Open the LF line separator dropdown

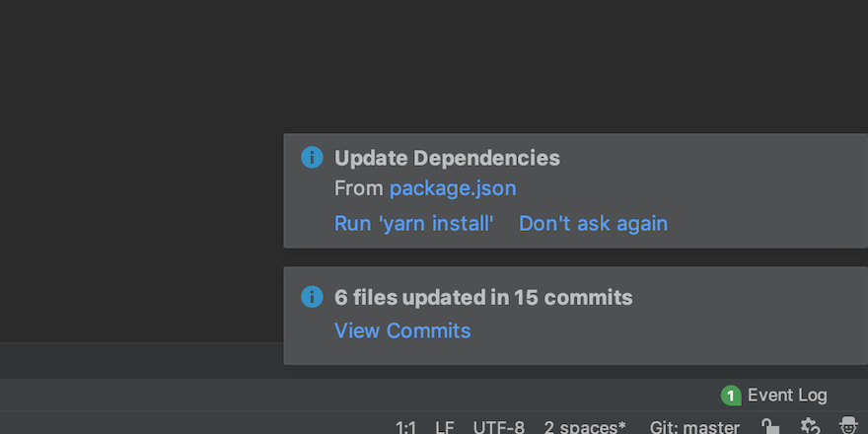click(445, 427)
